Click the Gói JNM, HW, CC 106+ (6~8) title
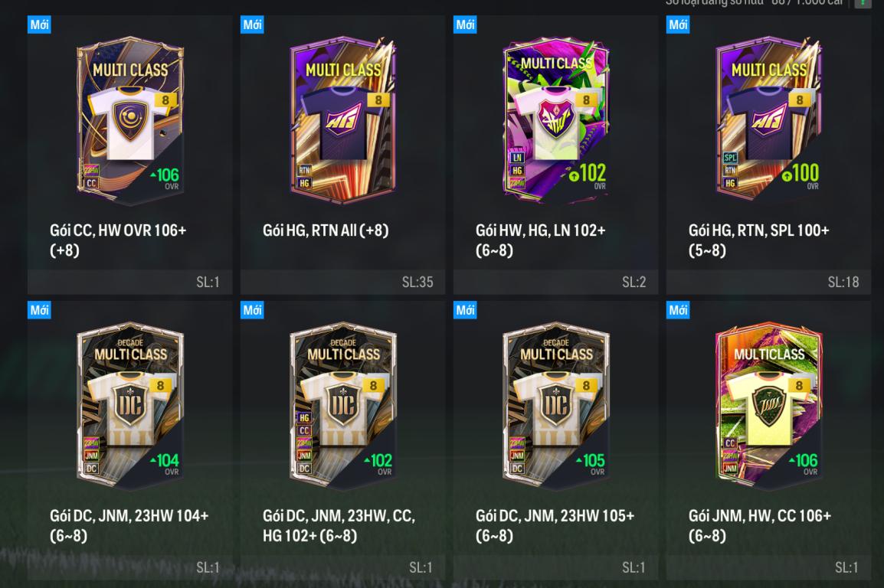 [x=759, y=525]
